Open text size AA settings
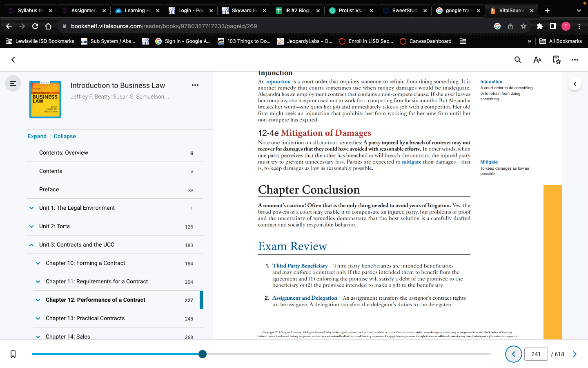The height and width of the screenshot is (368, 588). tap(537, 60)
